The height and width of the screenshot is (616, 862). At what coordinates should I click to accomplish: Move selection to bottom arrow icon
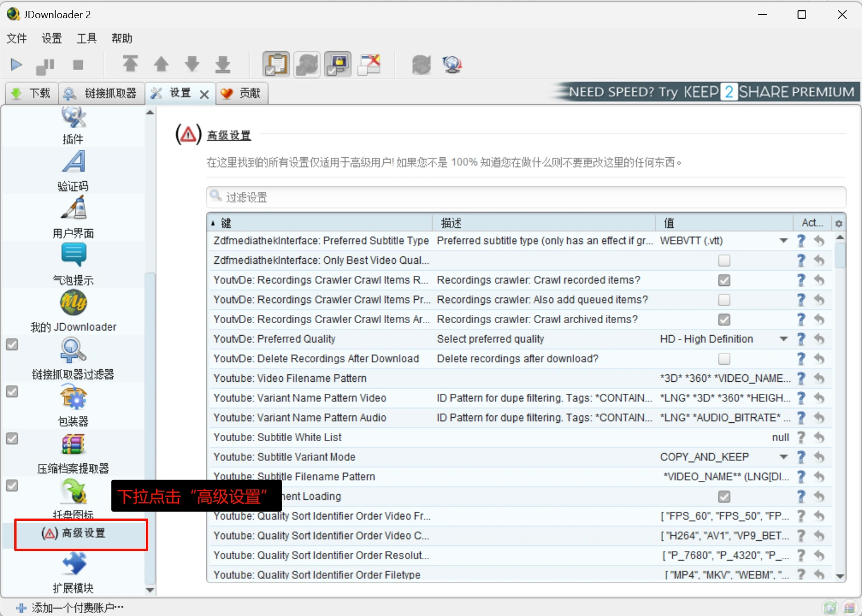point(223,64)
